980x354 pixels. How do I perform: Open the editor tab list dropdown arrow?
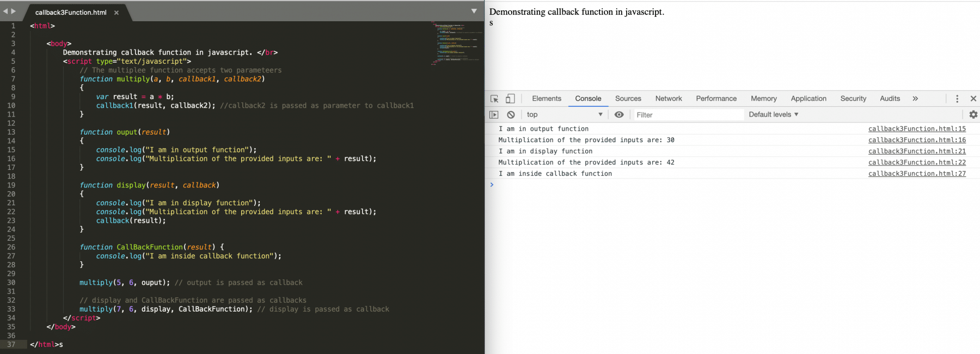(x=474, y=11)
